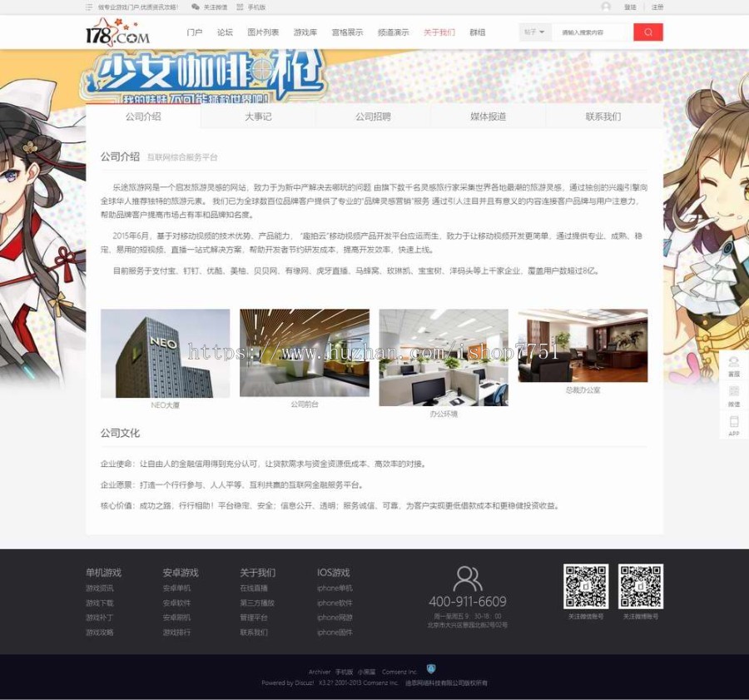Open the 游戏攻略 footer link
This screenshot has width=749, height=700.
pyautogui.click(x=99, y=633)
